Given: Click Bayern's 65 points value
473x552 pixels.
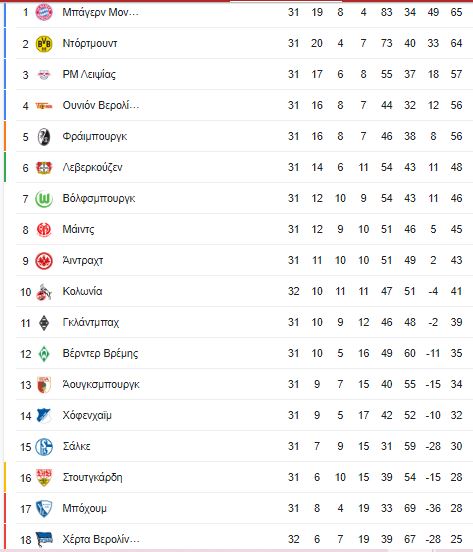Looking at the screenshot, I should [x=456, y=12].
